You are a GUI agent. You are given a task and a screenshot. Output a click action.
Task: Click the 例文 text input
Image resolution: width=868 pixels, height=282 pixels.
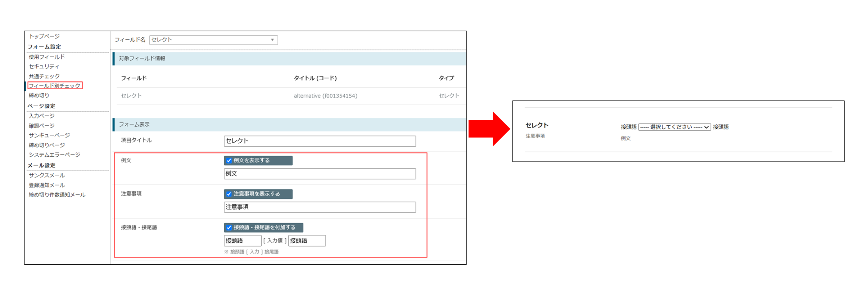click(320, 174)
